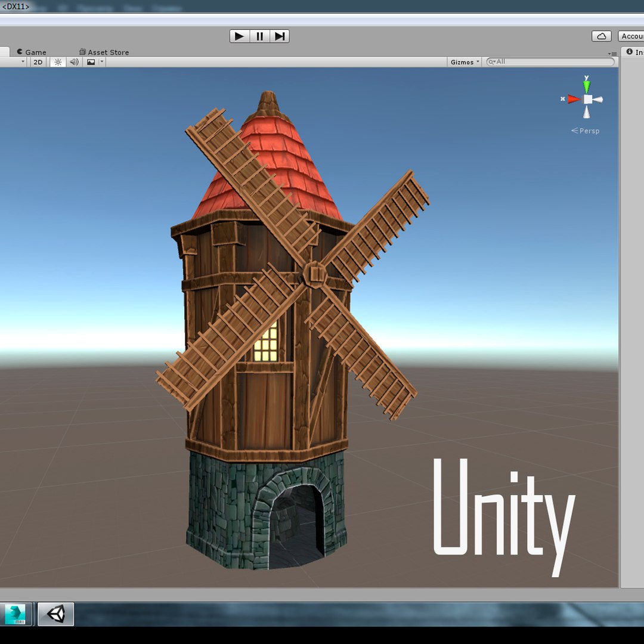This screenshot has width=644, height=644.
Task: Align view to red X axis cone
Action: [x=574, y=99]
